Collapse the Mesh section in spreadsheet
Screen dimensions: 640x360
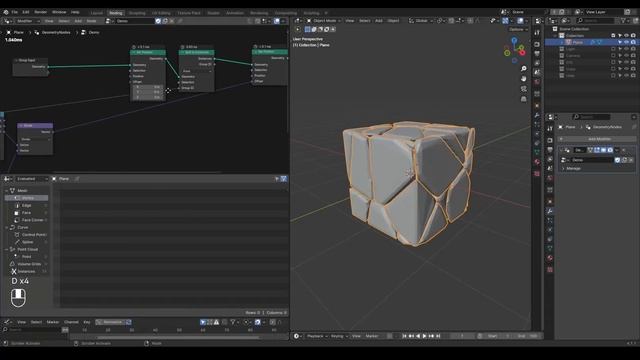pos(7,191)
